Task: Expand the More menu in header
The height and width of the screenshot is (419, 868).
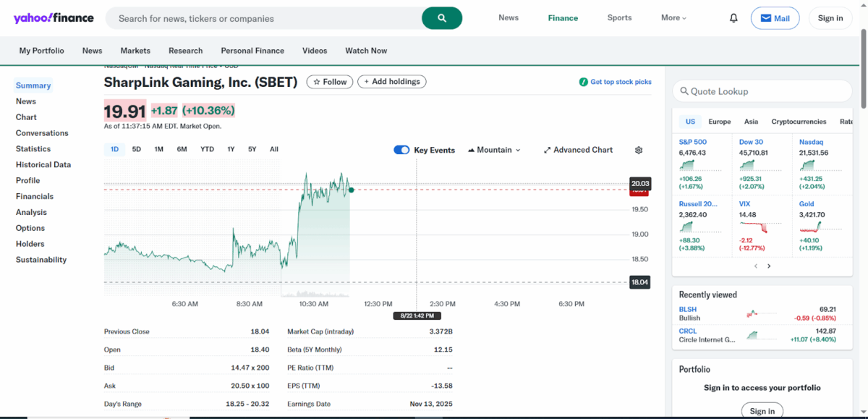Action: pos(673,18)
